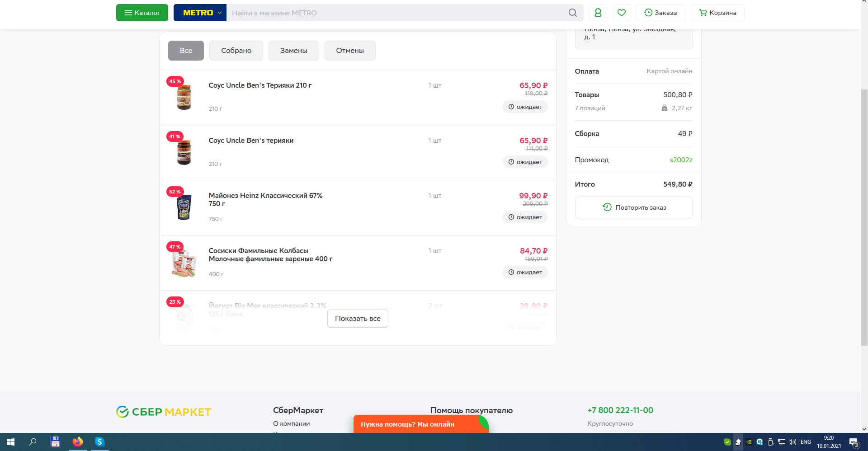This screenshot has width=868, height=451.
Task: Click ожидает status for Сосиски Фамильные
Action: [525, 272]
